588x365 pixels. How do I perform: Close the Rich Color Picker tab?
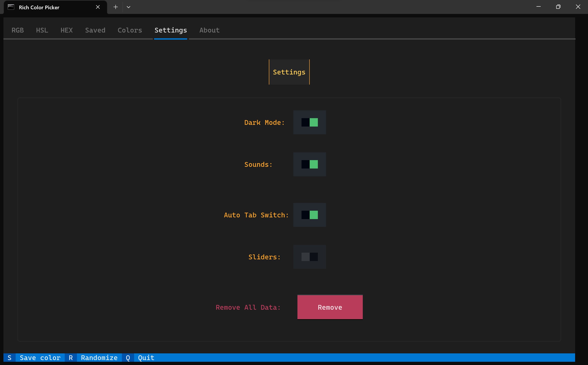(x=98, y=7)
